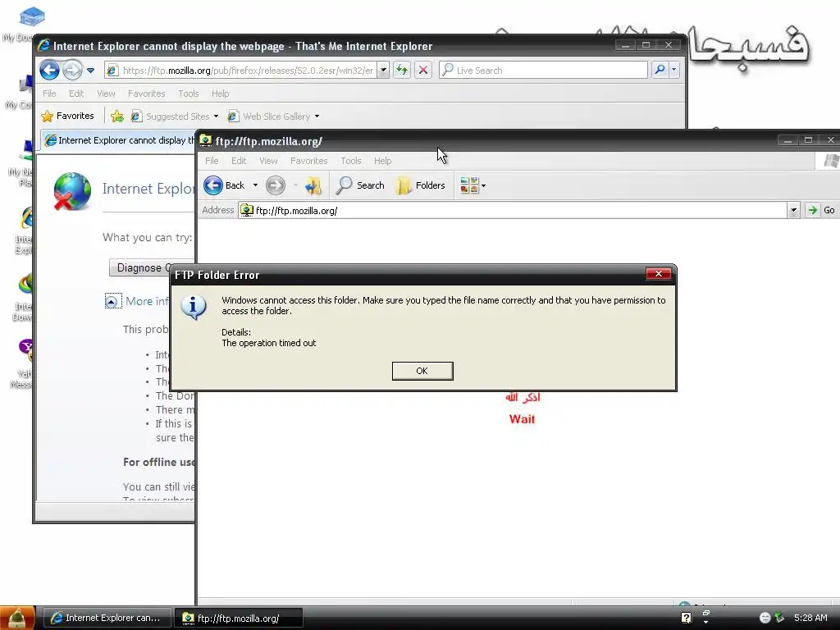
Task: Close the FTP Folder Error dialog
Action: pos(659,274)
